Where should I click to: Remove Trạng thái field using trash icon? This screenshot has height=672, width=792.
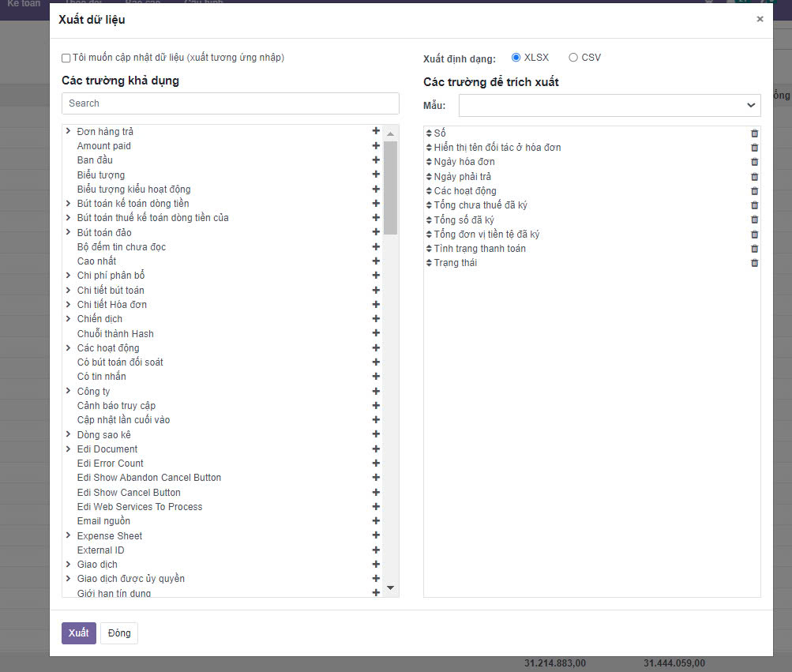(x=754, y=263)
